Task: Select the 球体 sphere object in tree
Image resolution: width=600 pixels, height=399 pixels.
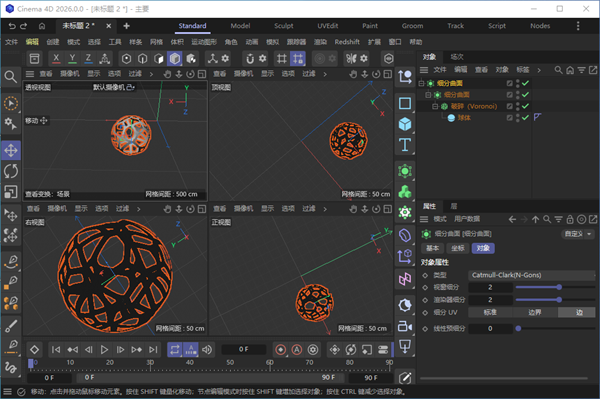Action: point(464,118)
